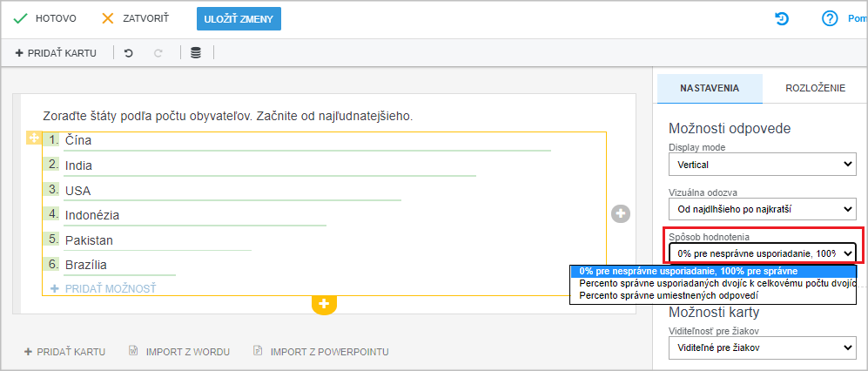Image resolution: width=868 pixels, height=371 pixels.
Task: Click Pridať možnosť to add answer
Action: pyautogui.click(x=104, y=288)
